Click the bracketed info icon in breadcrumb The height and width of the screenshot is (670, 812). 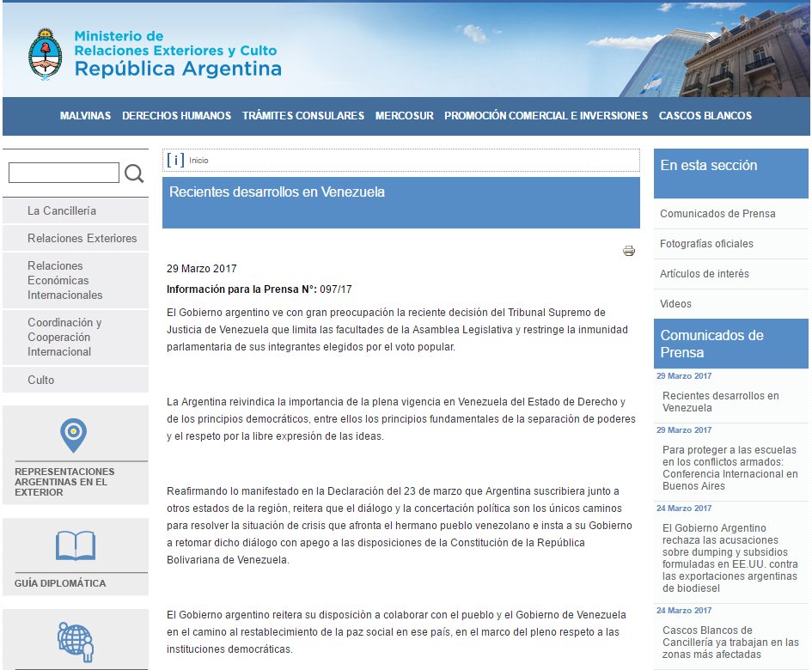[175, 160]
